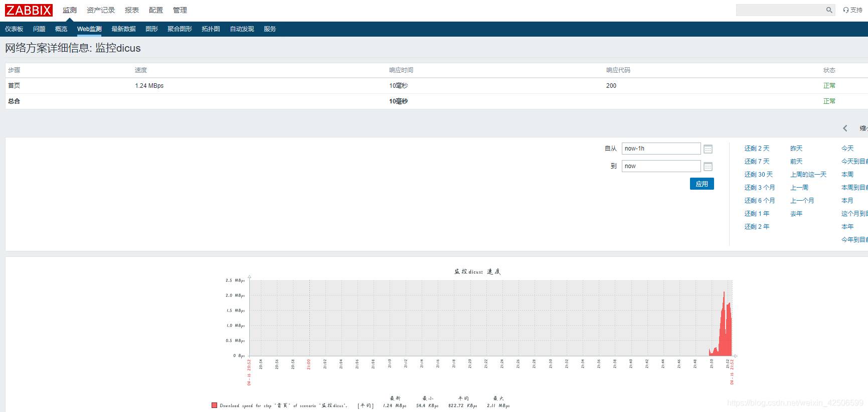The image size is (868, 412).
Task: Select the 上一周 time range
Action: [799, 188]
